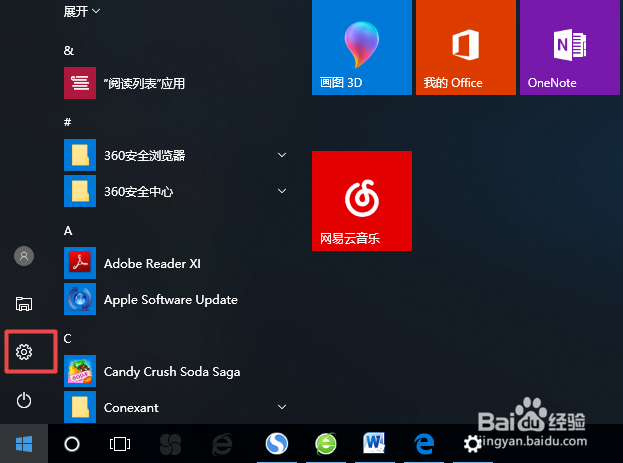Launch the 画图 3D tile

point(362,47)
